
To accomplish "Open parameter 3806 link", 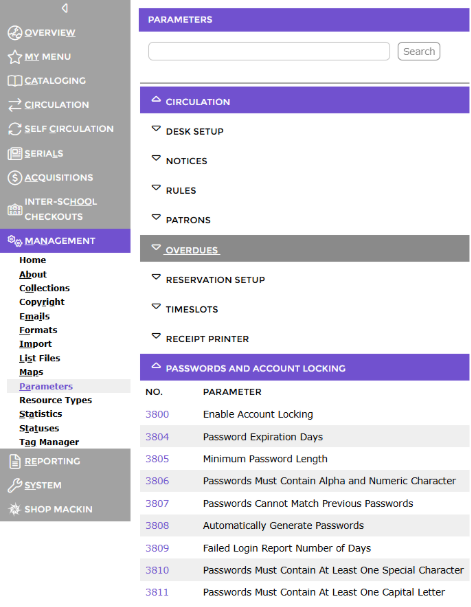I will click(157, 481).
